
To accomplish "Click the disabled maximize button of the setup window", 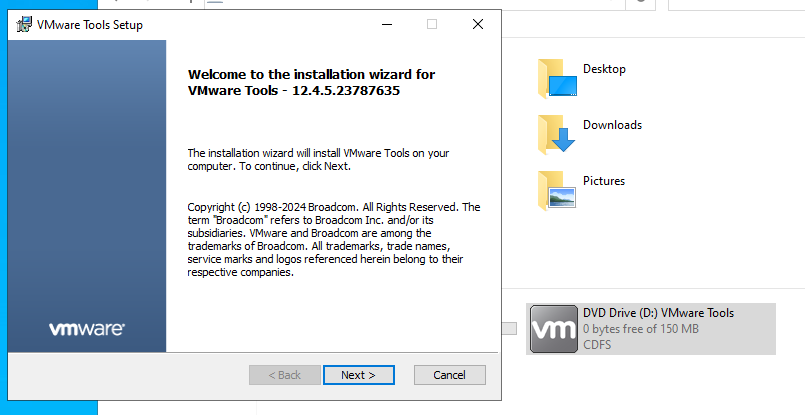I will 432,24.
